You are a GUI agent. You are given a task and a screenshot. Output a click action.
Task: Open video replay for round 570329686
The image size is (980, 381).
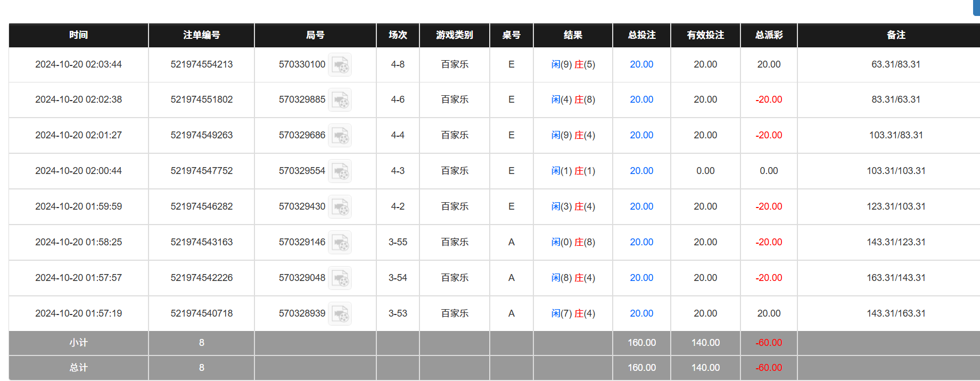coord(340,136)
